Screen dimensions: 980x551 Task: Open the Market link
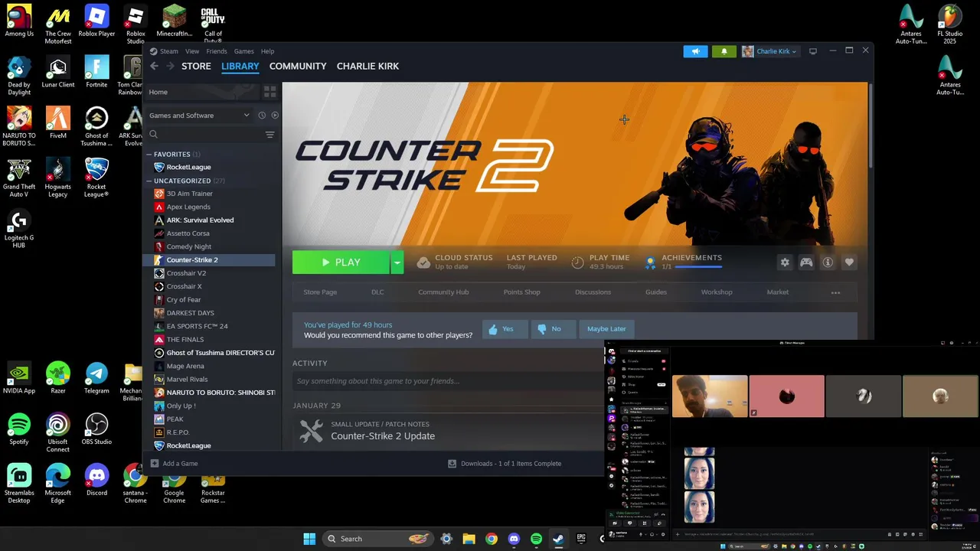(x=778, y=292)
